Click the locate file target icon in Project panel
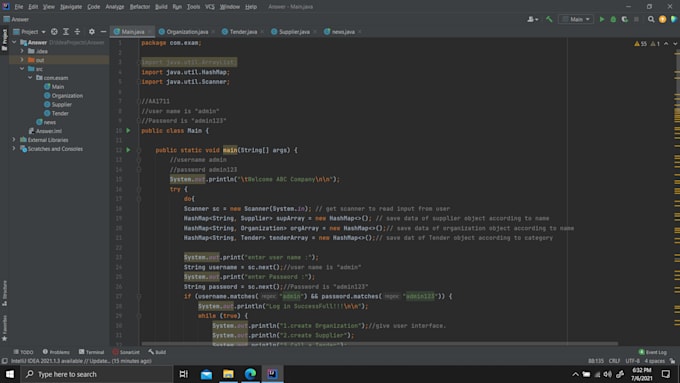 coord(54,32)
